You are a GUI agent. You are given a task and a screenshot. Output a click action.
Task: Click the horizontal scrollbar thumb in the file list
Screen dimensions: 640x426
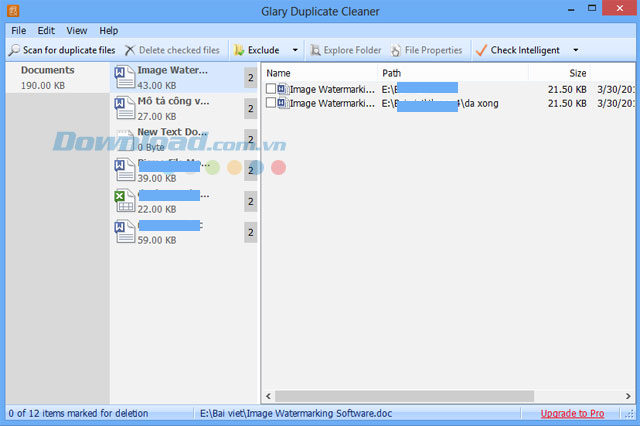(x=404, y=396)
